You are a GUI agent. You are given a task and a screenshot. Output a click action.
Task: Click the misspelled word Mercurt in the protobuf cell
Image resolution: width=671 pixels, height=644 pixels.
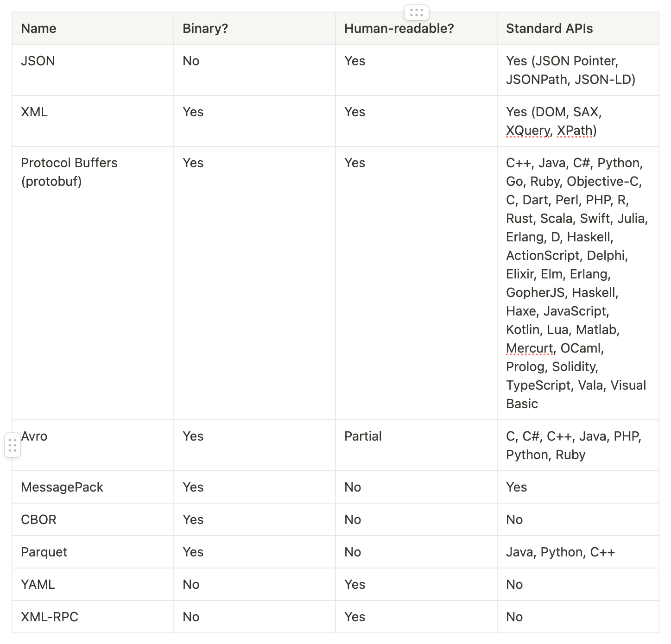tap(528, 348)
